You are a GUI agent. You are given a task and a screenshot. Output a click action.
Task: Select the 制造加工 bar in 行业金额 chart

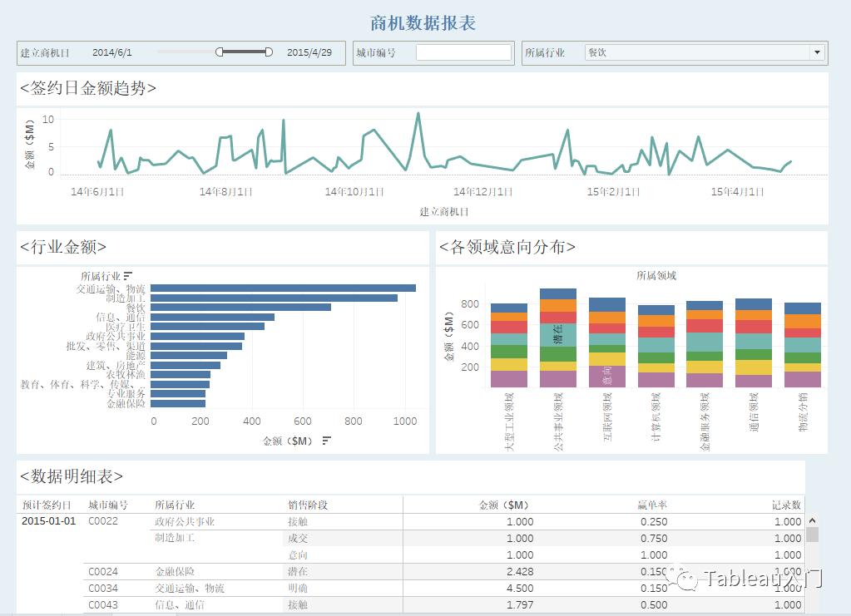click(274, 298)
